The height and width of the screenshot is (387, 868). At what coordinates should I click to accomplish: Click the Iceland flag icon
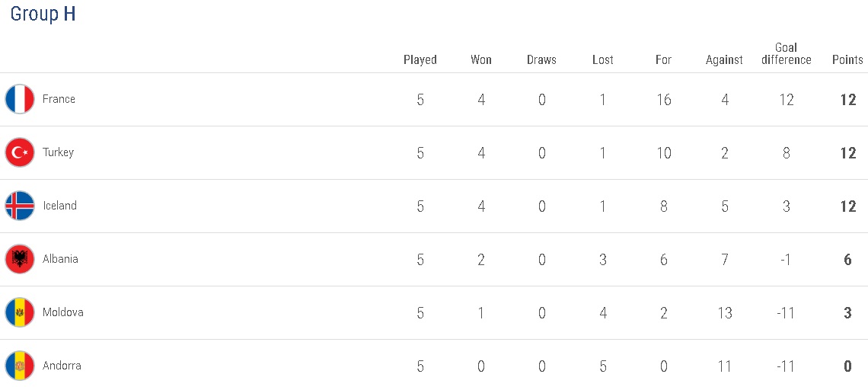click(x=20, y=206)
